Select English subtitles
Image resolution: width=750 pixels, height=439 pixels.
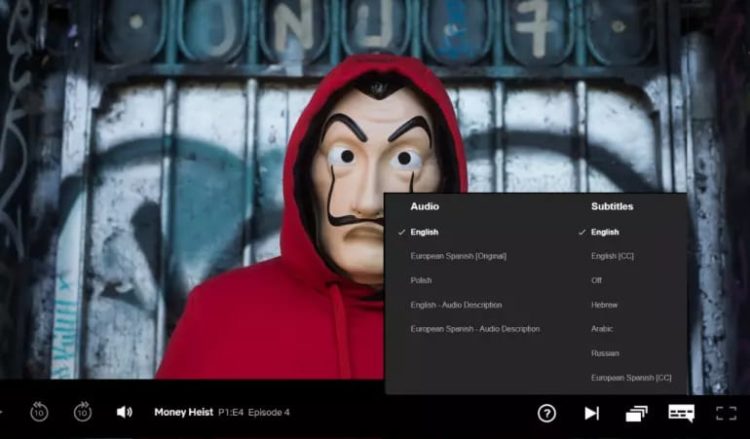tap(605, 232)
